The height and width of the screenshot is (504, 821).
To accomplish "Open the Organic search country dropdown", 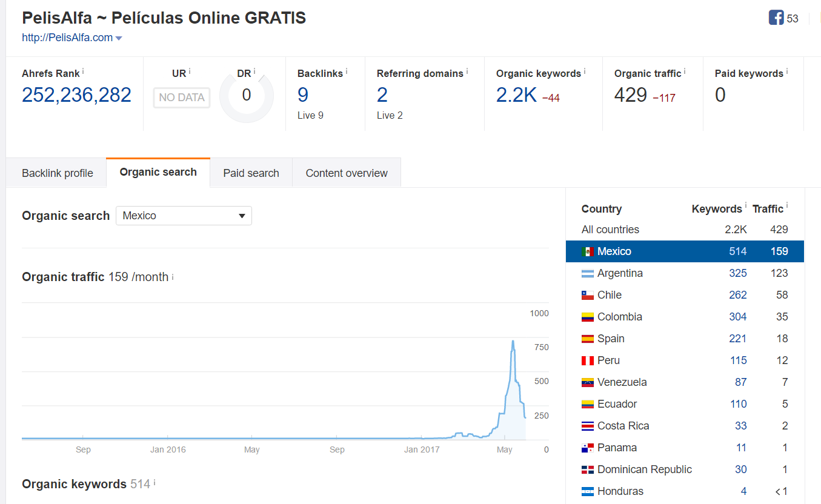I will pyautogui.click(x=184, y=216).
